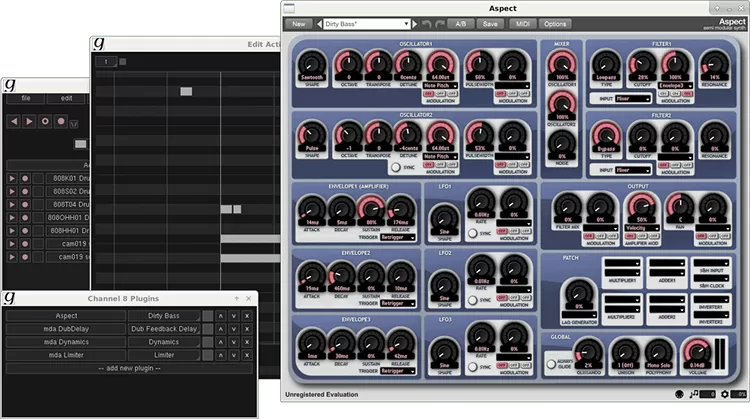Click the MIDI connector icon in status bar

click(679, 394)
